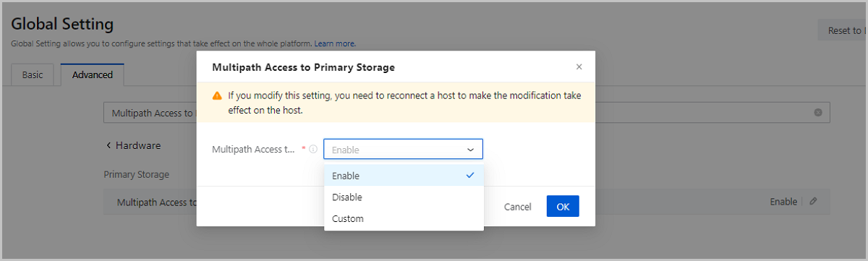
Task: Click the Reset to button at top right
Action: 842,30
